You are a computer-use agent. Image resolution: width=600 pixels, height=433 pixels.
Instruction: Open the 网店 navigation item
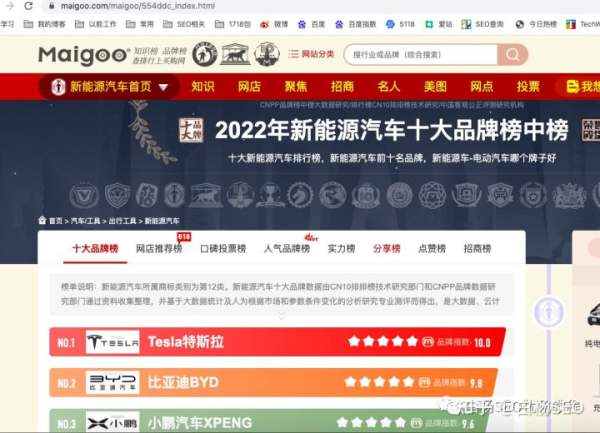(249, 87)
